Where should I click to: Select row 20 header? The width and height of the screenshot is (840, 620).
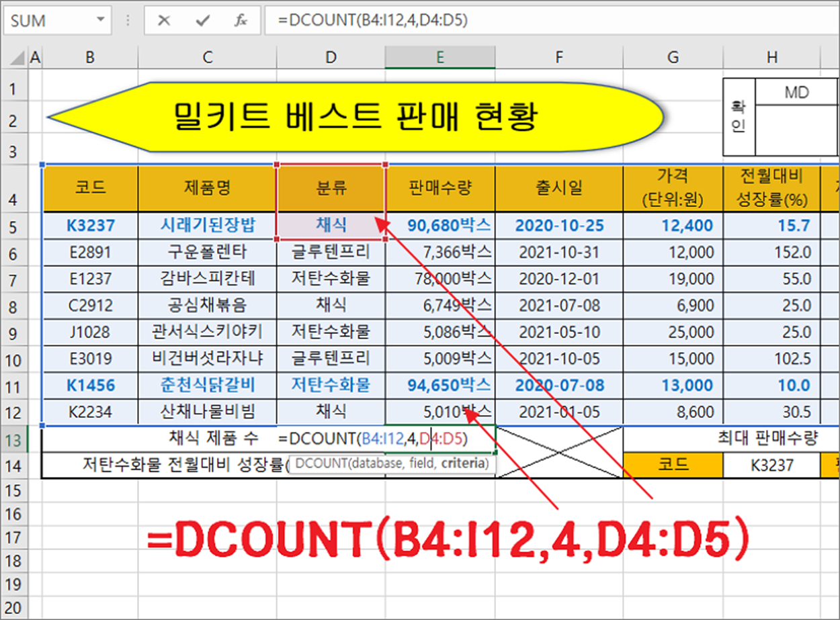[x=15, y=607]
